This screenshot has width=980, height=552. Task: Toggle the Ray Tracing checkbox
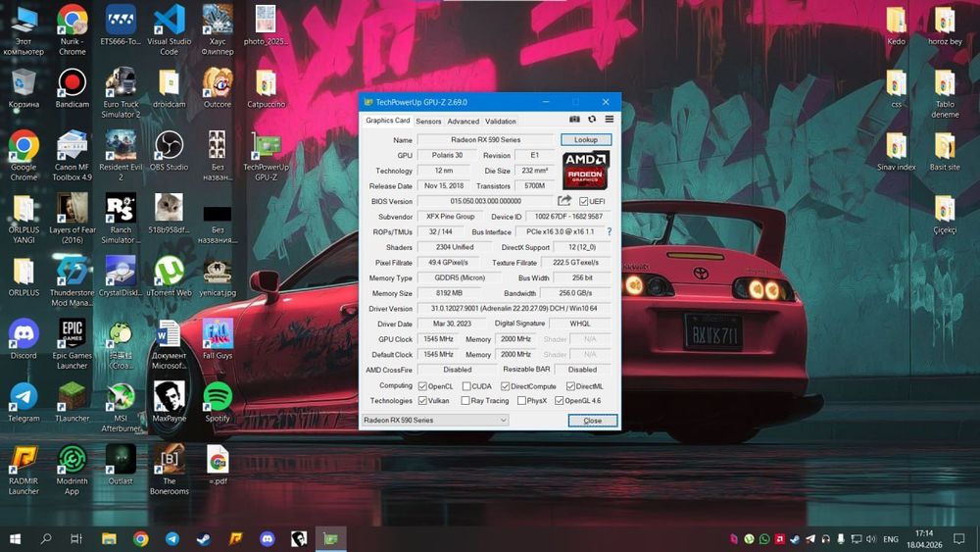coord(465,401)
